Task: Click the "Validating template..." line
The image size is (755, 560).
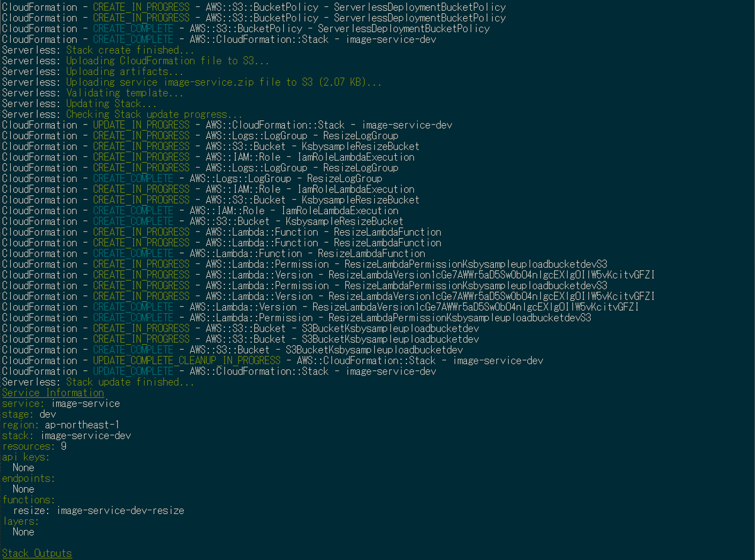Action: point(92,92)
